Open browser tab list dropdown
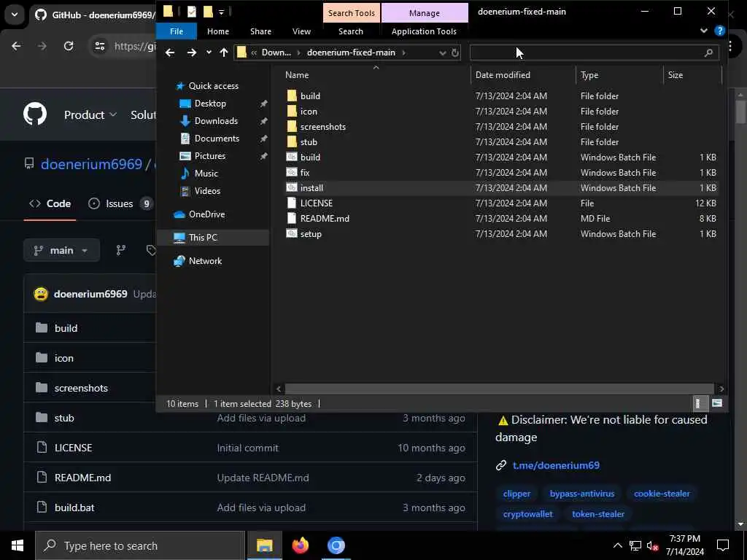The width and height of the screenshot is (747, 560). coord(15,15)
